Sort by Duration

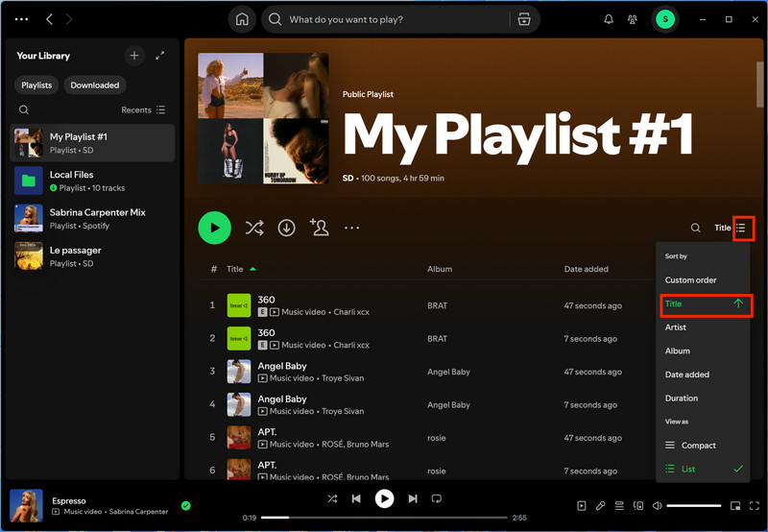click(x=704, y=399)
